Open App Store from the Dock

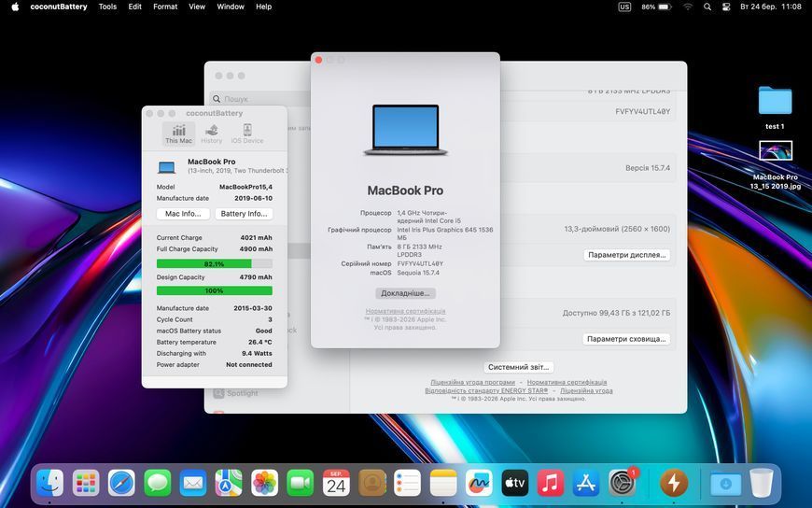(586, 483)
